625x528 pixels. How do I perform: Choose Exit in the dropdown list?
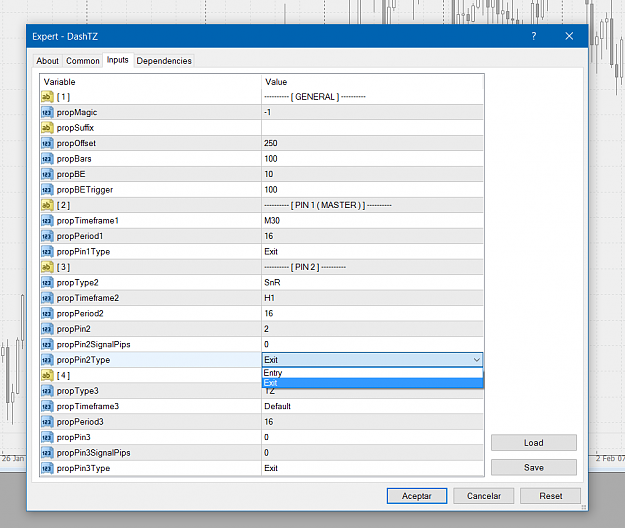372,383
